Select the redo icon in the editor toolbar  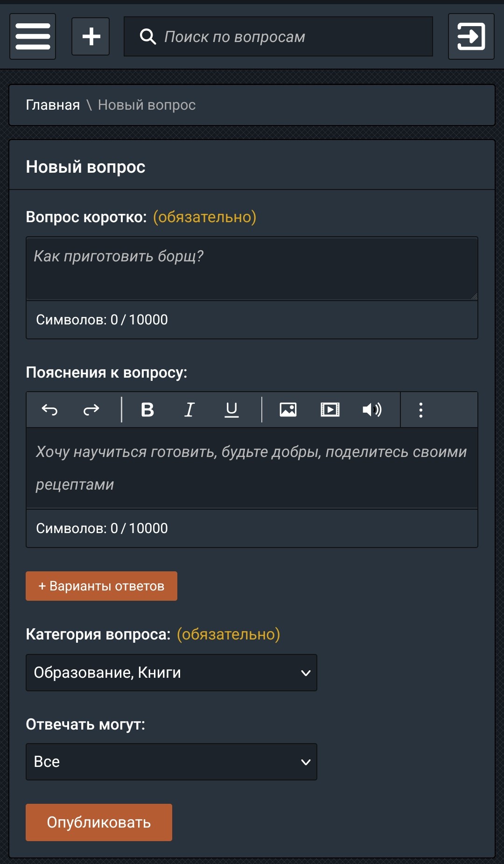point(91,409)
